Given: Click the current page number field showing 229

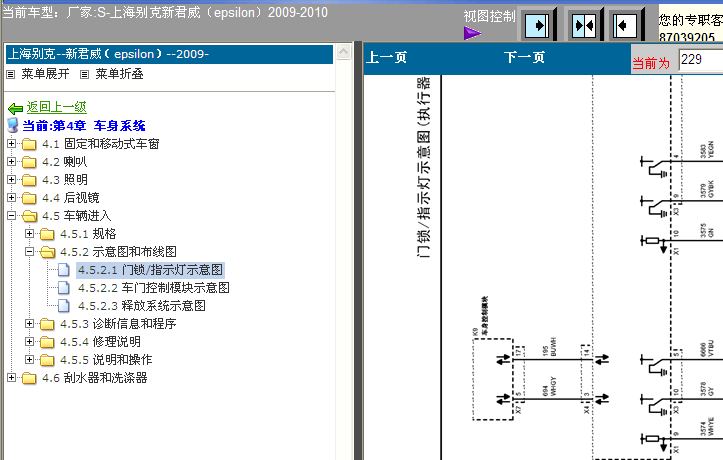Looking at the screenshot, I should pos(701,60).
